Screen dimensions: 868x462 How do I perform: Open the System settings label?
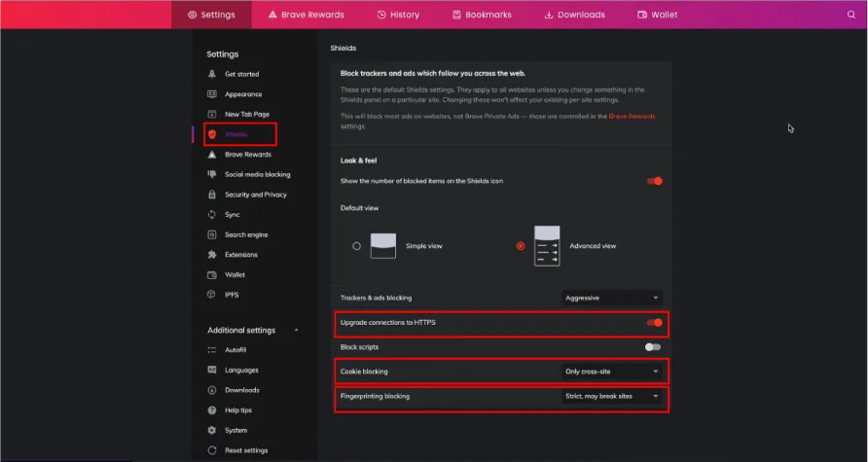tap(235, 430)
